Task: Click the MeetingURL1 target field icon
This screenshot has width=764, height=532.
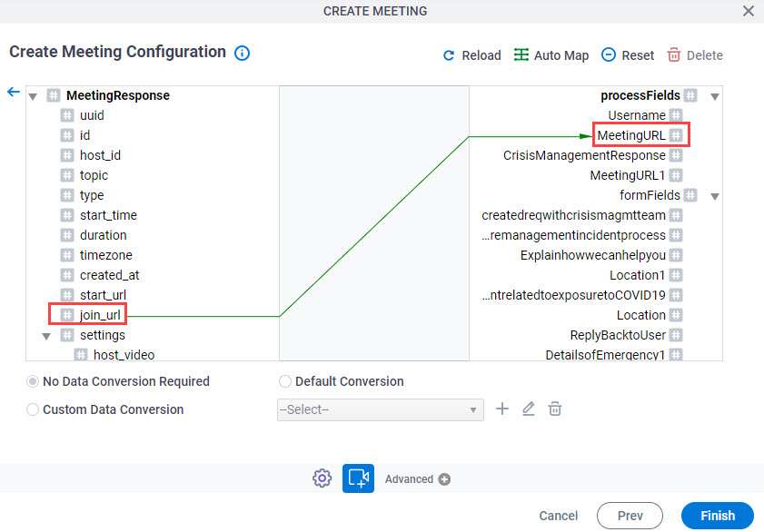Action: tap(676, 175)
